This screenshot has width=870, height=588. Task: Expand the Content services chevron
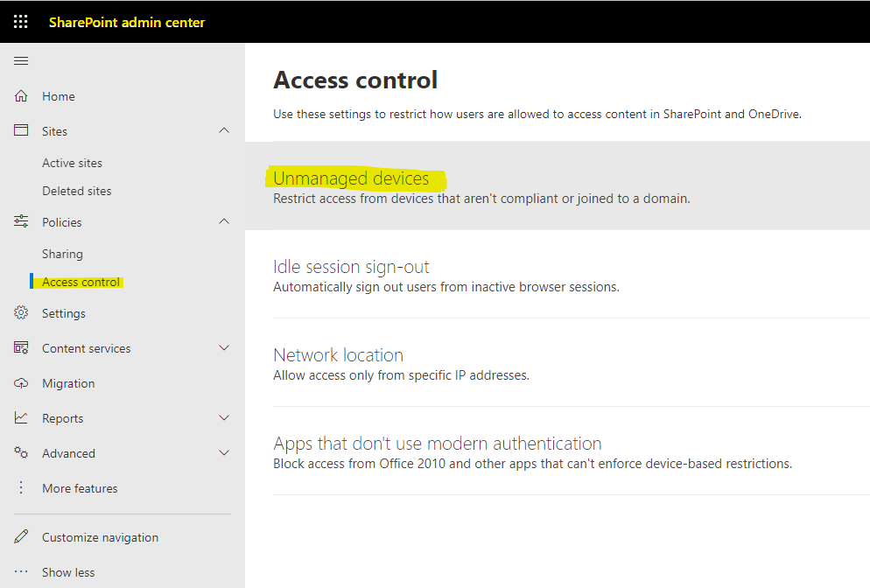[224, 347]
